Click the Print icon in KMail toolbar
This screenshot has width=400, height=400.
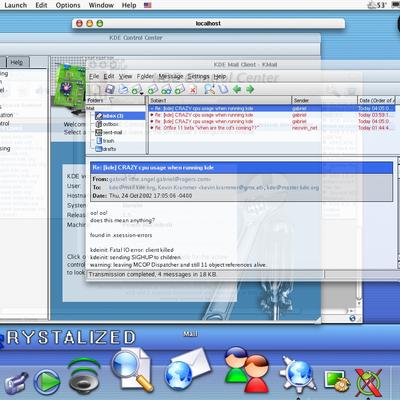[x=123, y=89]
